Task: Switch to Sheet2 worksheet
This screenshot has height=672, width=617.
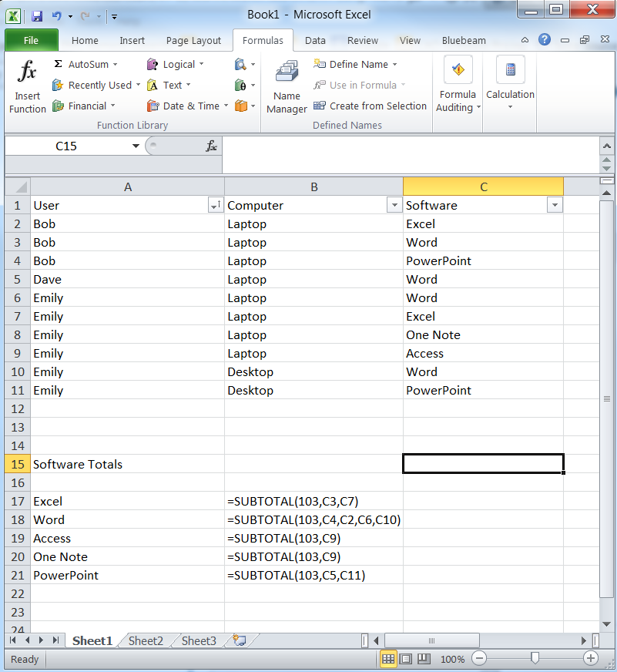Action: pos(146,640)
